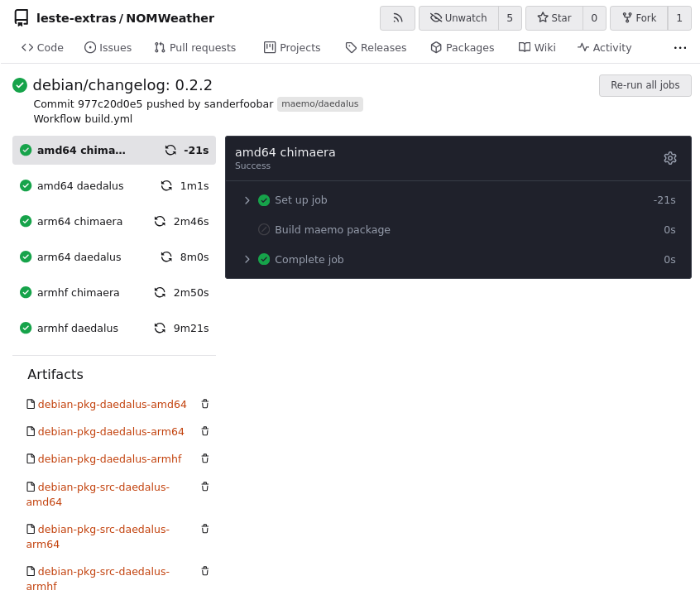
Task: Delete debian-pkg-daedalus-armhf artifact
Action: (x=205, y=458)
